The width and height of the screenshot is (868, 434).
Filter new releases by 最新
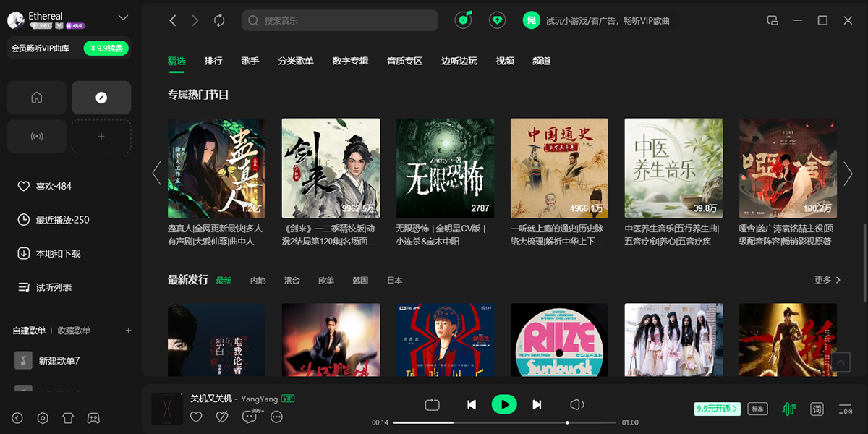pyautogui.click(x=224, y=281)
